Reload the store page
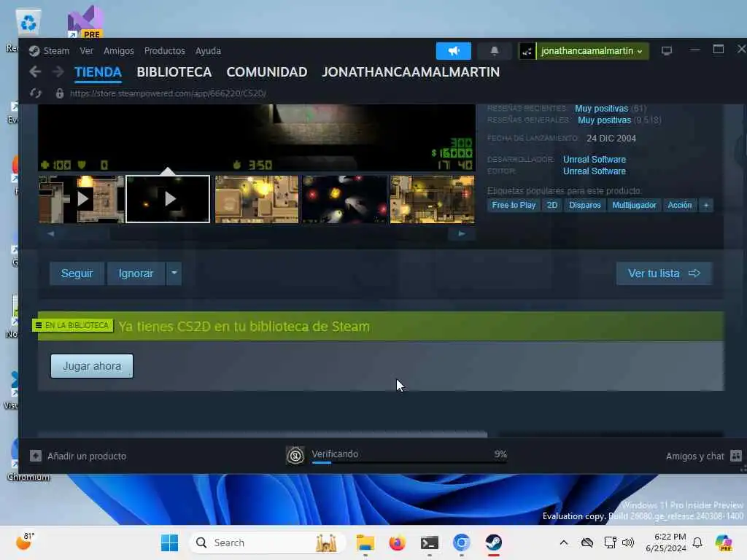 [35, 93]
